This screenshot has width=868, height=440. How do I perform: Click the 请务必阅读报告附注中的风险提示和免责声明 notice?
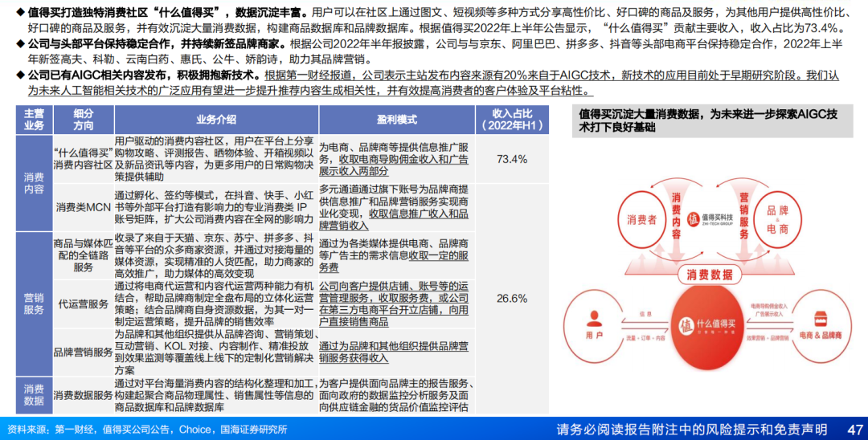692,429
